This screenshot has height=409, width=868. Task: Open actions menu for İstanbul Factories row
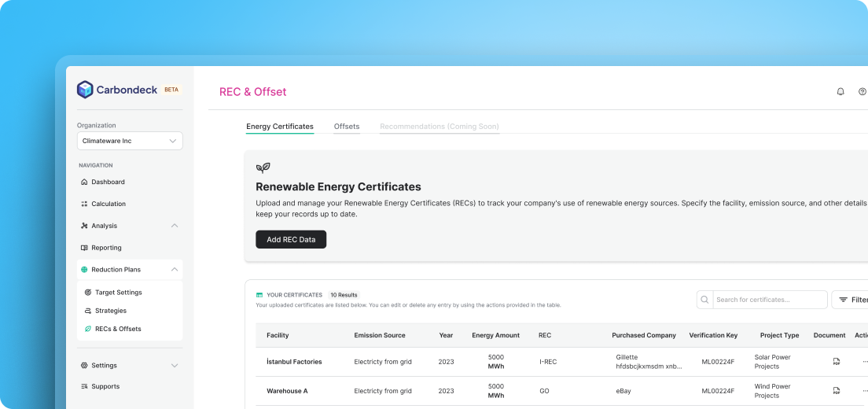click(865, 362)
